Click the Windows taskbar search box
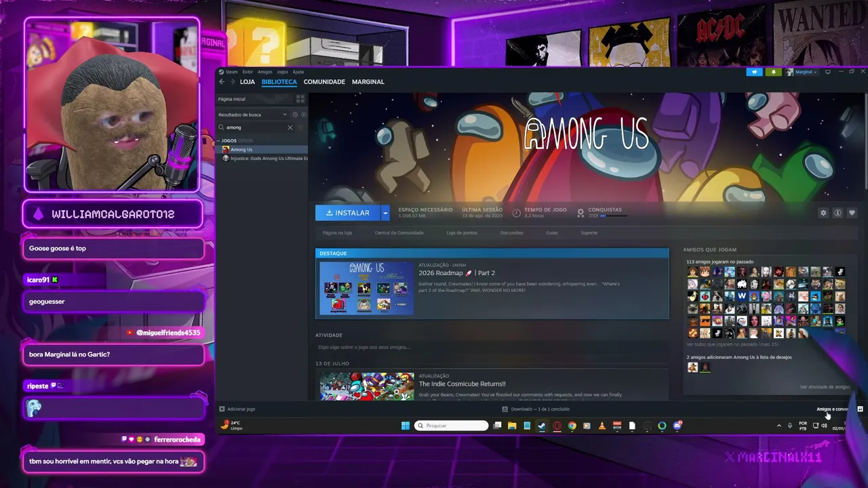868x488 pixels. 451,426
